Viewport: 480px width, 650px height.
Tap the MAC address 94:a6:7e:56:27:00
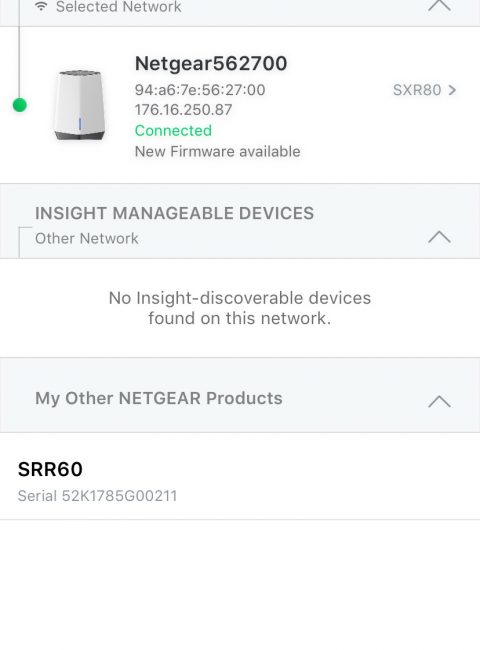pos(200,90)
